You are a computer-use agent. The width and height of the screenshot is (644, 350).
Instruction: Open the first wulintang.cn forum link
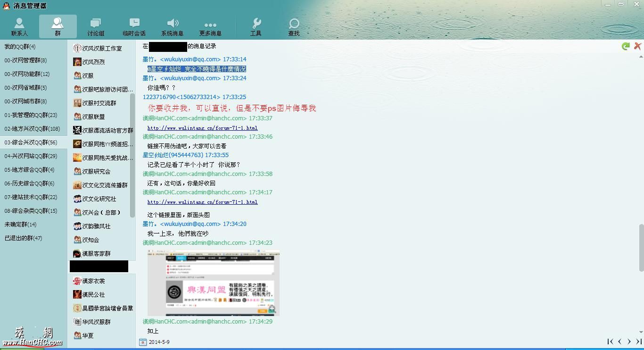[x=202, y=128]
